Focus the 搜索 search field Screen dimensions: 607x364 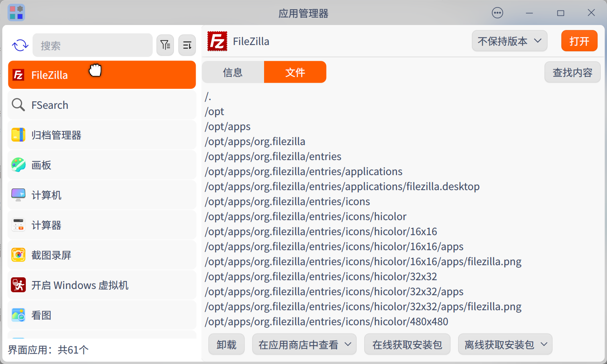pyautogui.click(x=93, y=45)
